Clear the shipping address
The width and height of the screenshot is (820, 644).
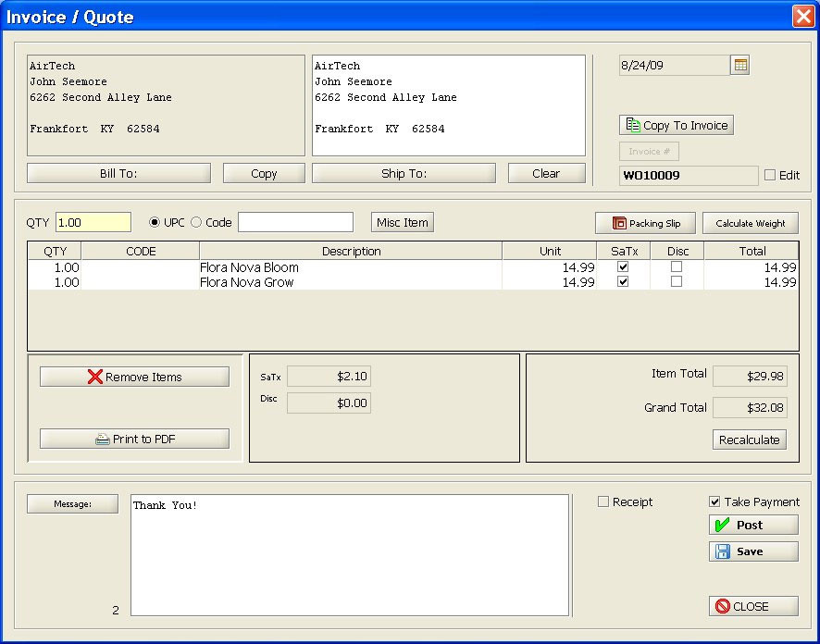coord(546,174)
